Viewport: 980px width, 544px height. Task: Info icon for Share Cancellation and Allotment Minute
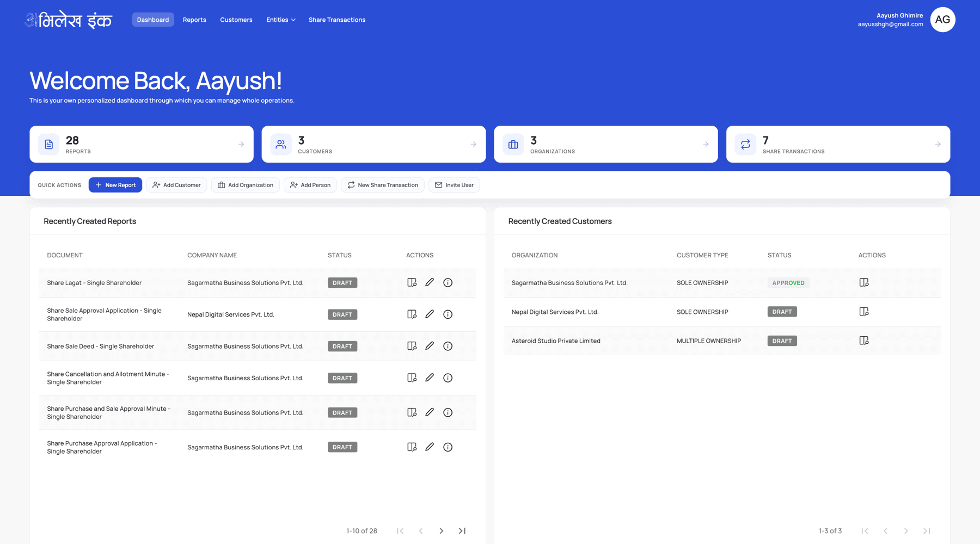click(448, 378)
